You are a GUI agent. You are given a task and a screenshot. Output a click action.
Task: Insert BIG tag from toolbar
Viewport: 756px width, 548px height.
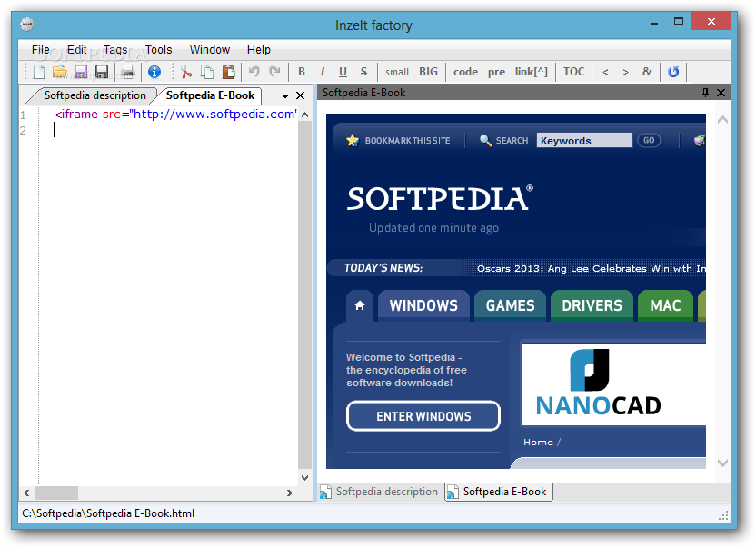coord(428,72)
